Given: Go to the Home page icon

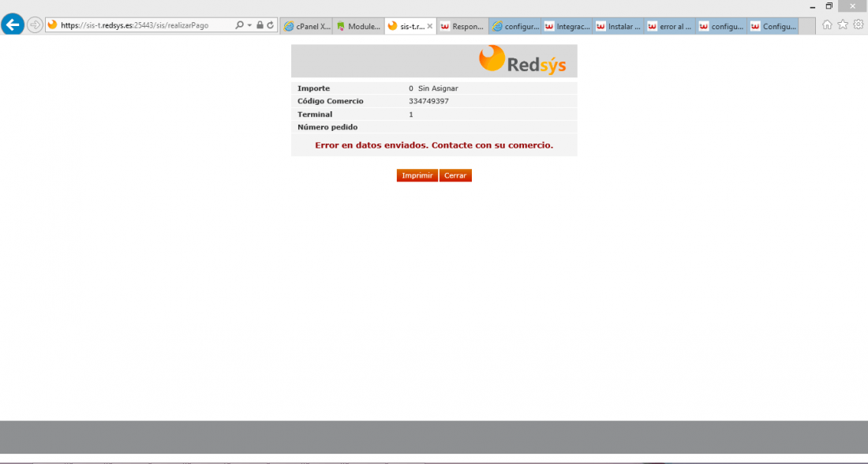Looking at the screenshot, I should coord(827,24).
